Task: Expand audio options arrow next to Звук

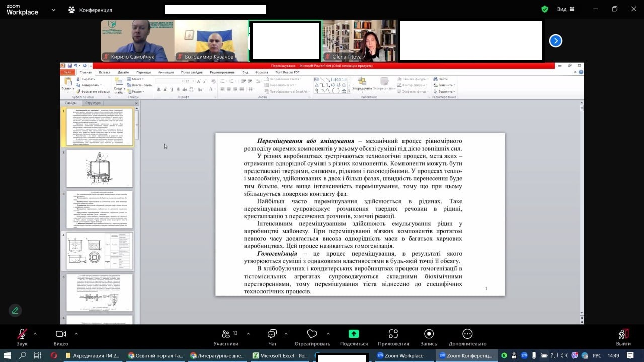Action: pyautogui.click(x=35, y=333)
